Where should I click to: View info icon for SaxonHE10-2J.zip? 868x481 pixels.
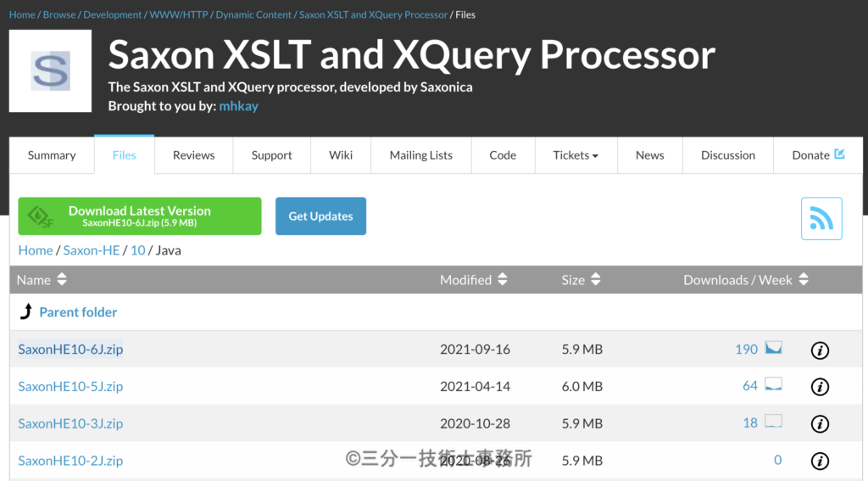820,461
